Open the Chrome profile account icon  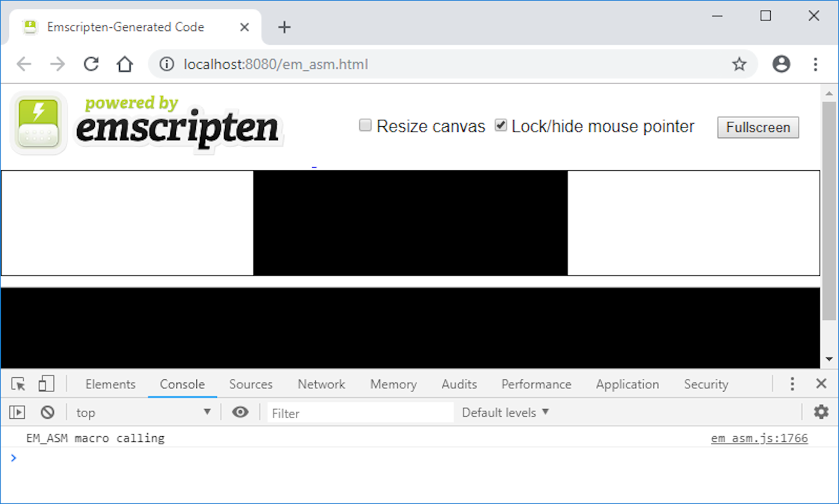pos(781,64)
